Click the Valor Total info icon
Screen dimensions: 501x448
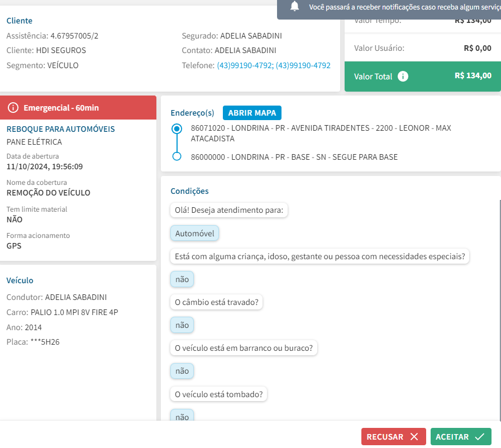(403, 77)
